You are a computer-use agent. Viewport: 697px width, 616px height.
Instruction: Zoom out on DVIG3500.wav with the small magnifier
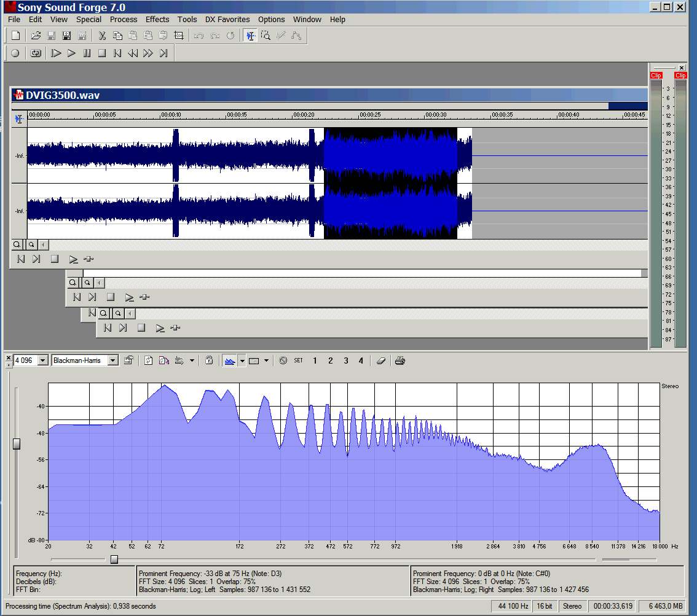tap(31, 244)
